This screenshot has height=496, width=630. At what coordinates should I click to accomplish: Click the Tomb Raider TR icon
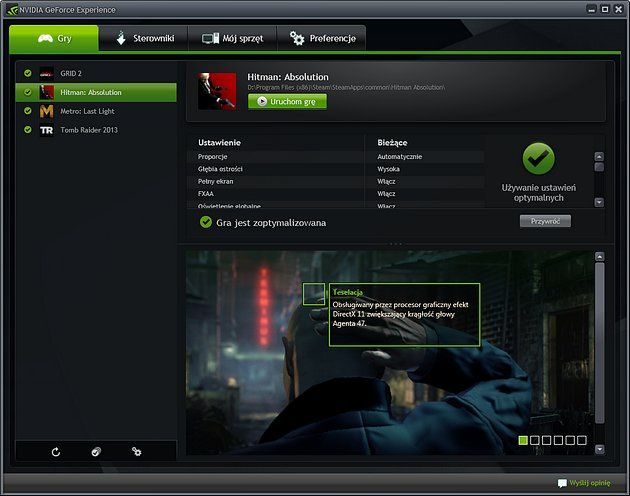point(47,130)
